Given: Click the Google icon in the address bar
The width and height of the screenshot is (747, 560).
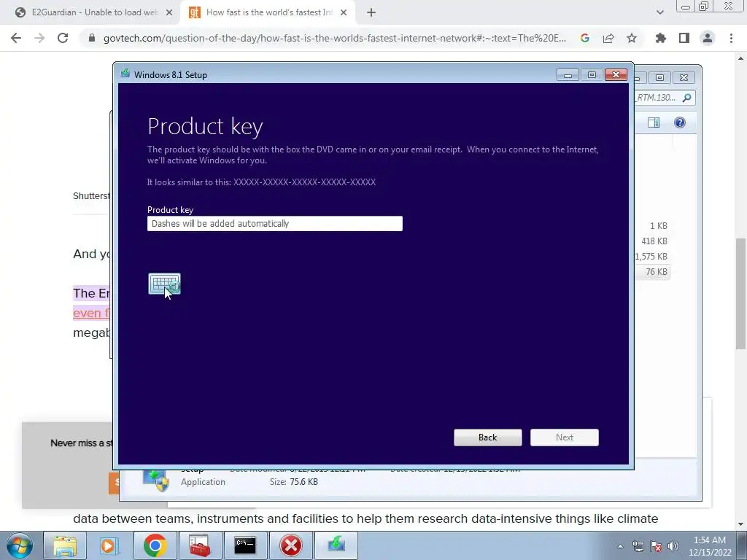Looking at the screenshot, I should click(585, 38).
